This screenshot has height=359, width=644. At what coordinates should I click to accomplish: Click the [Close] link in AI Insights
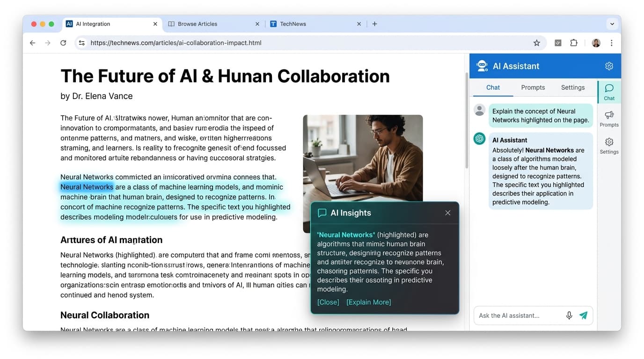pyautogui.click(x=328, y=302)
